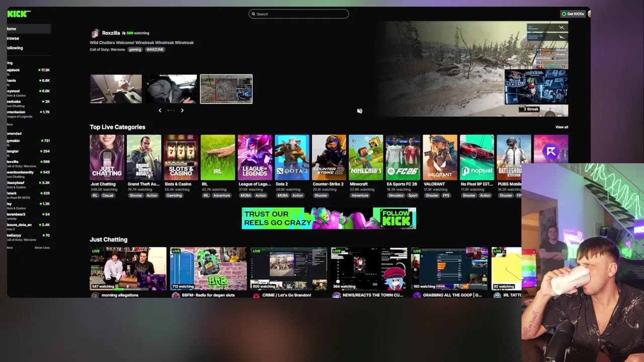Click the search magnifier icon
This screenshot has height=362, width=644.
tap(254, 14)
